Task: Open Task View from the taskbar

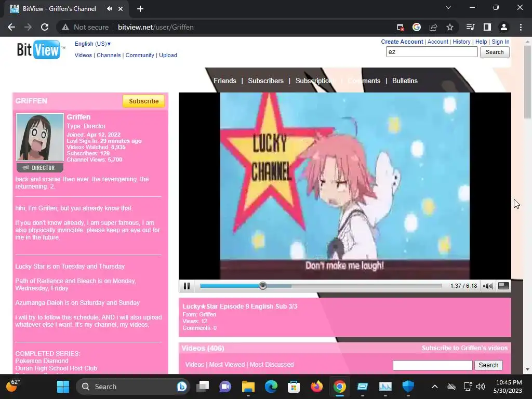Action: pos(203,387)
